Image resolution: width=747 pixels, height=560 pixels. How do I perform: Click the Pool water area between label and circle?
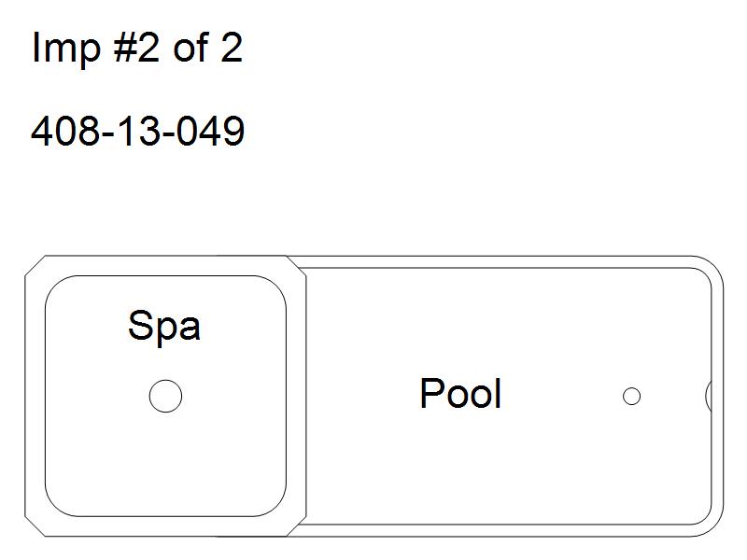point(562,396)
